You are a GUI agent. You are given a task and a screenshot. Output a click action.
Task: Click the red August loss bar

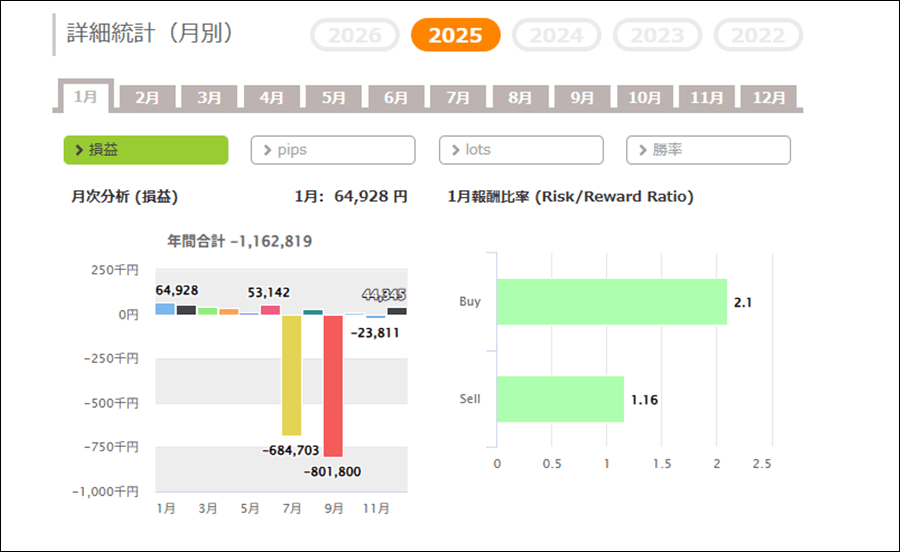coord(333,385)
